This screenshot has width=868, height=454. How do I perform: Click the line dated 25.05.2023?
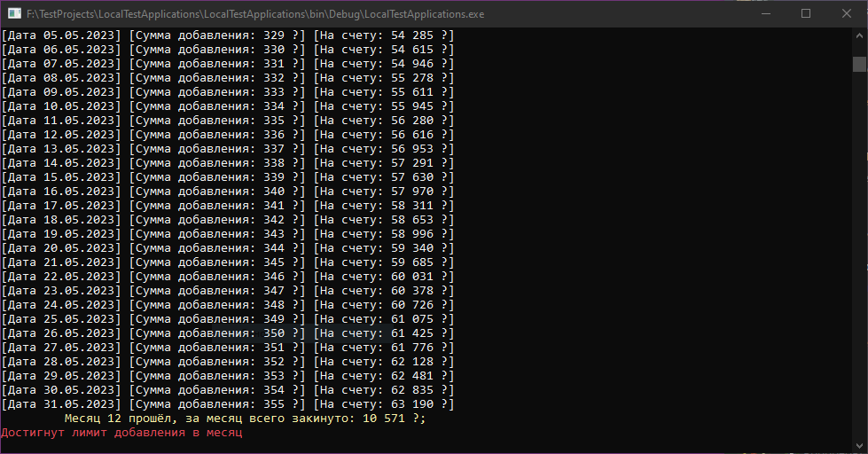click(228, 319)
